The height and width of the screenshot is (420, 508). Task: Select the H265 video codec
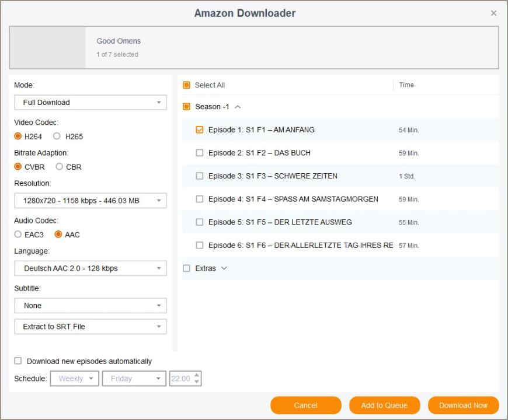point(57,136)
